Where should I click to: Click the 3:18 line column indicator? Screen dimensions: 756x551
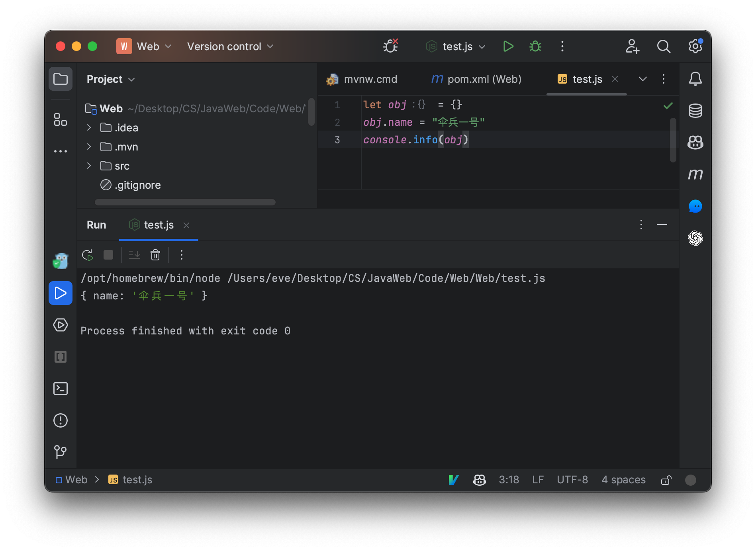(x=509, y=480)
